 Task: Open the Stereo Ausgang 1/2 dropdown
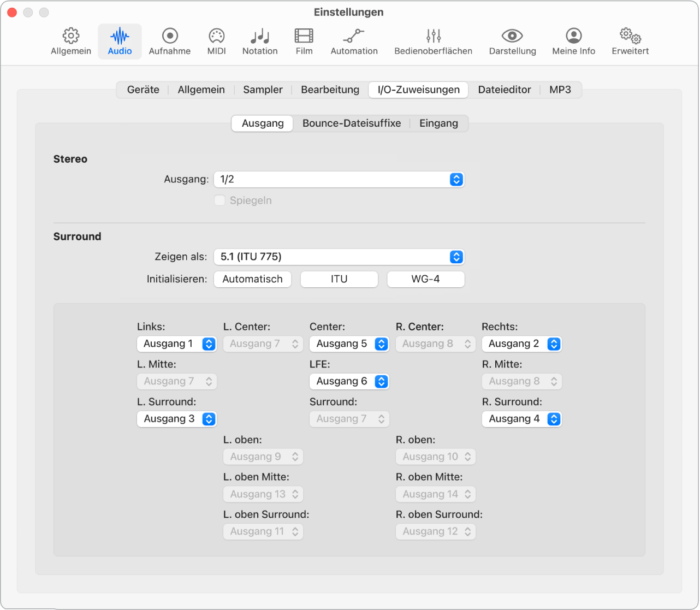[339, 179]
